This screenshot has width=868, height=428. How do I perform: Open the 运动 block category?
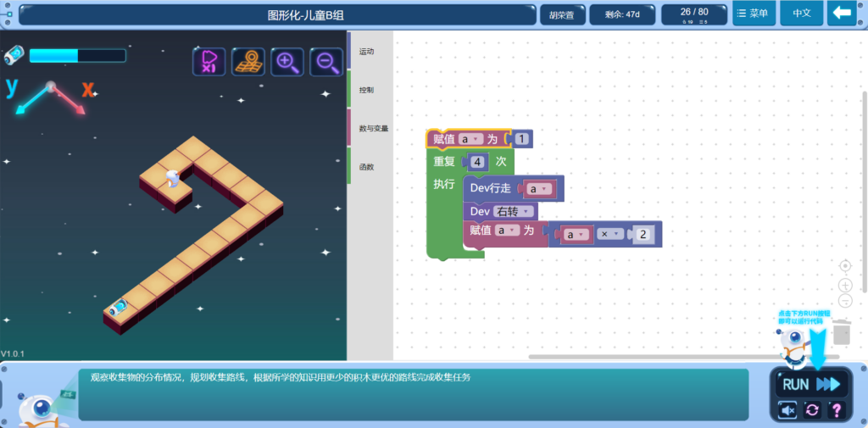367,52
